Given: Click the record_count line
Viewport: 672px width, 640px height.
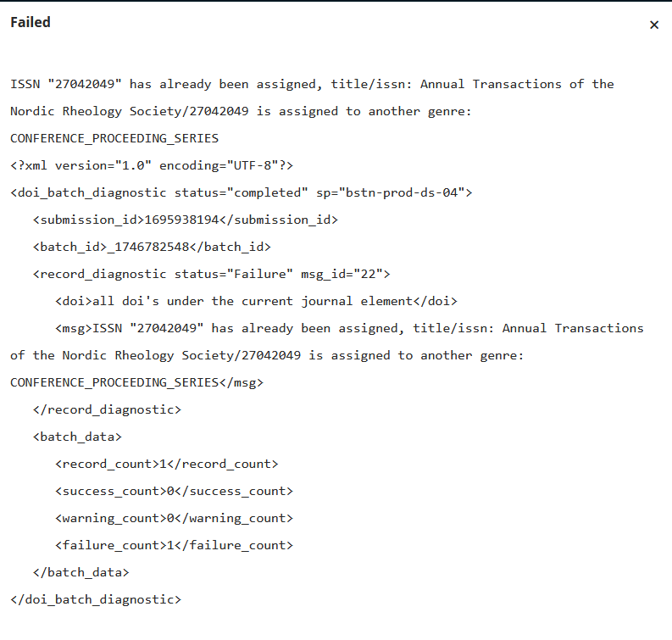Looking at the screenshot, I should [x=167, y=465].
